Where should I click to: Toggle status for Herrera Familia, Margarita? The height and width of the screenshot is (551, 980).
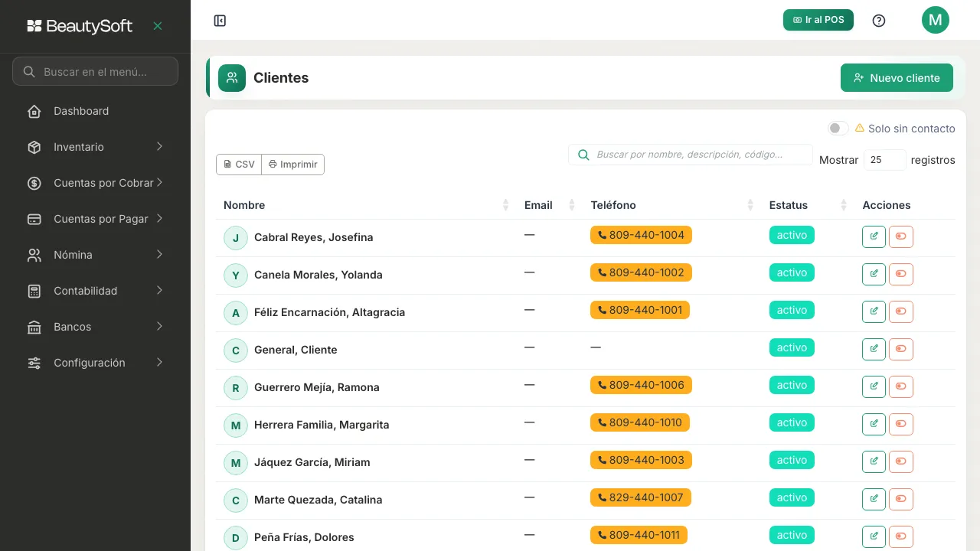coord(901,424)
